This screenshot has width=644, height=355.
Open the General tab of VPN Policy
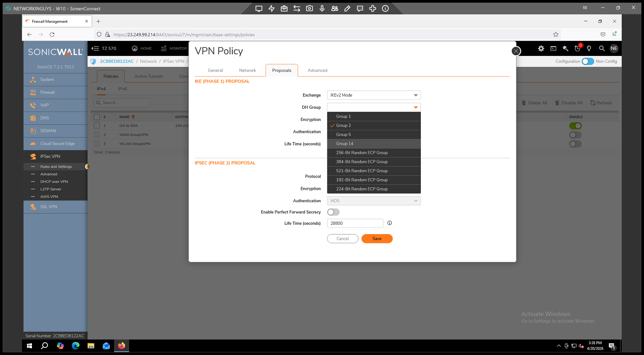[215, 70]
